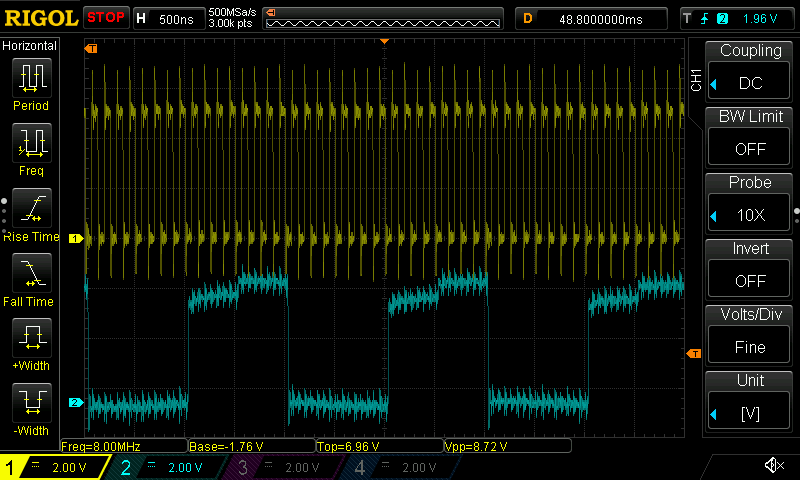Click the waveform memory overview bar
The height and width of the screenshot is (480, 800).
(383, 18)
